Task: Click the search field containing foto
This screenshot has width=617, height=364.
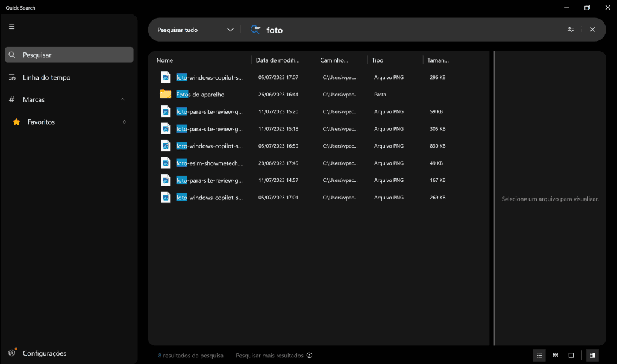Action: pos(410,30)
